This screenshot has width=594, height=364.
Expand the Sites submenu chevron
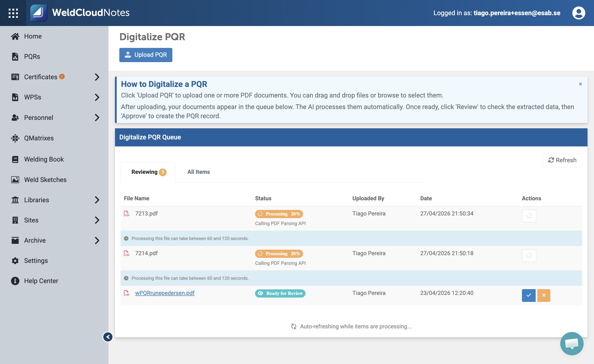[x=97, y=220]
